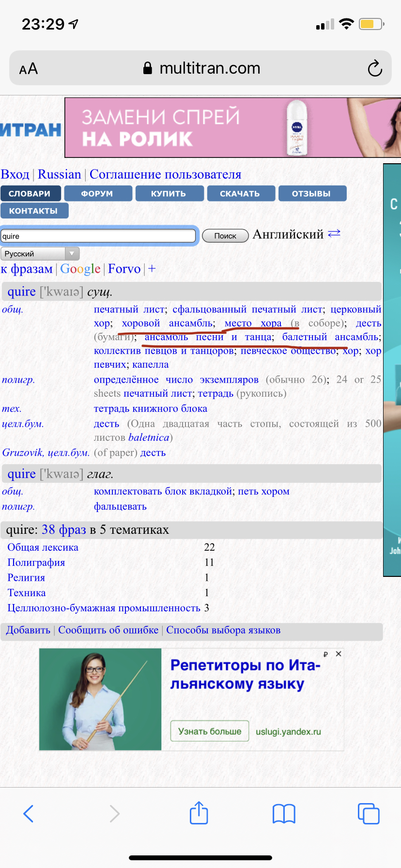Click the plus sign next to Forvo
Screen dimensions: 401x868
[x=152, y=269]
